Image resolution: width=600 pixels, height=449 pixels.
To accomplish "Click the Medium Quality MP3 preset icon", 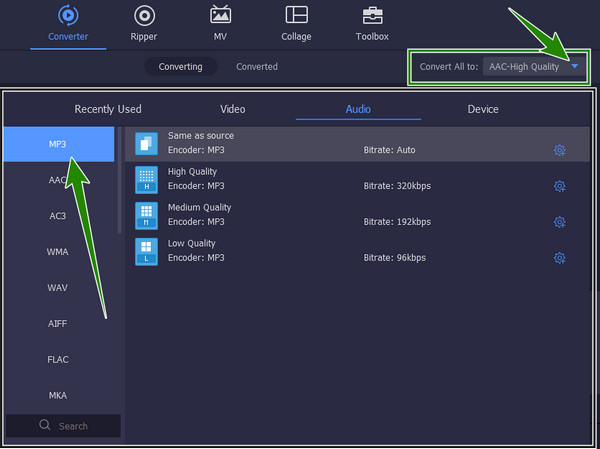I will tap(146, 216).
